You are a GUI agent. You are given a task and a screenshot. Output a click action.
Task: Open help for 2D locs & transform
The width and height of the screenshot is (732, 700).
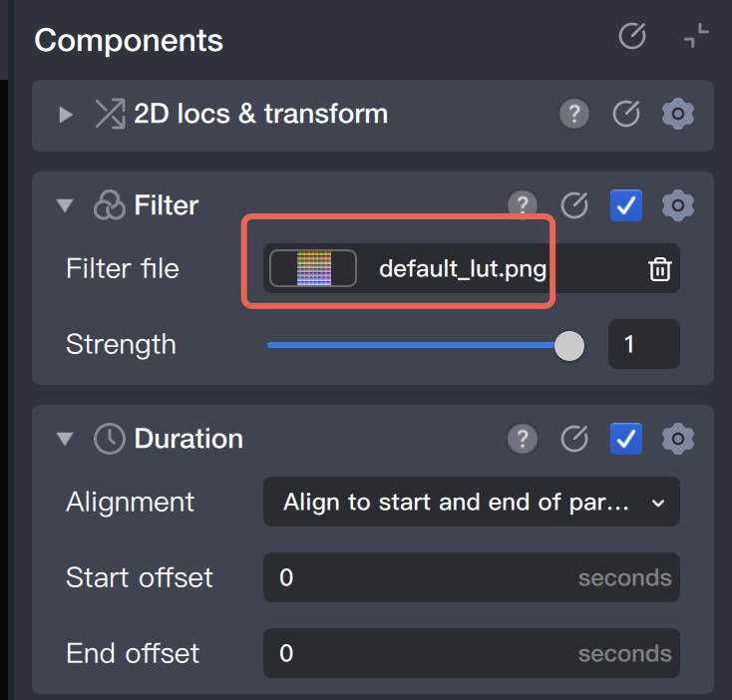pyautogui.click(x=573, y=115)
